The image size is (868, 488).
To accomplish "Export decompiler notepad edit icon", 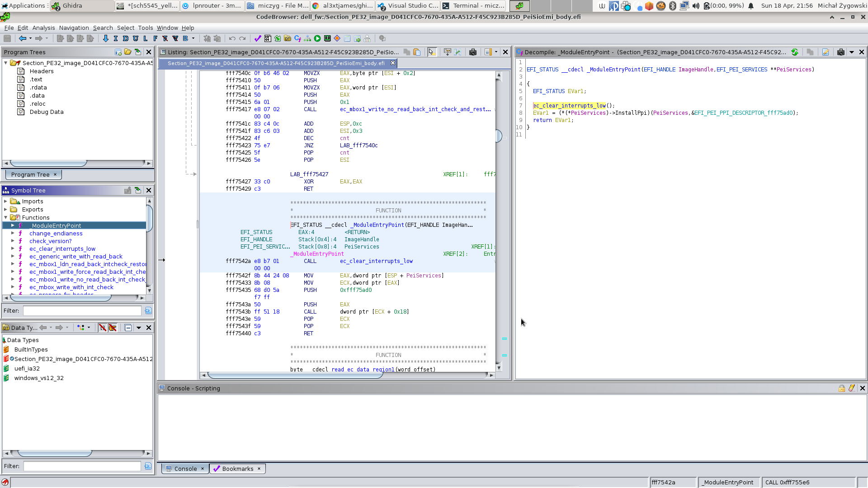I will pos(826,52).
